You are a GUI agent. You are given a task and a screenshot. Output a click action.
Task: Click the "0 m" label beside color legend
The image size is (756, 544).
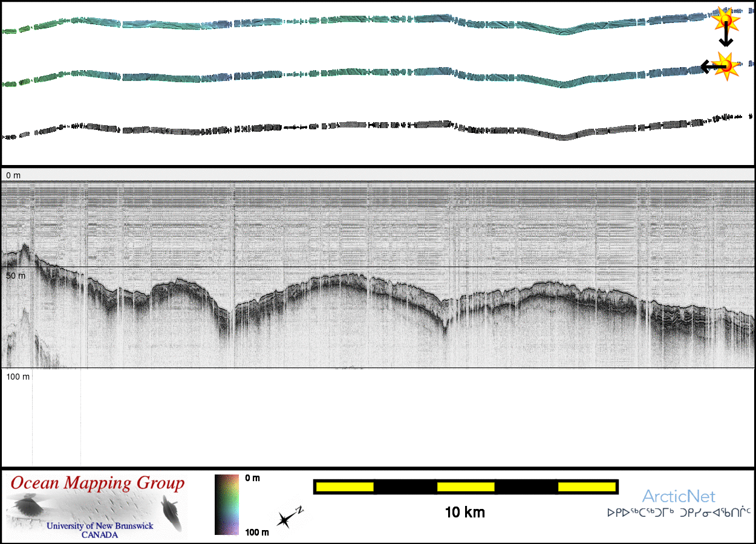pos(253,479)
